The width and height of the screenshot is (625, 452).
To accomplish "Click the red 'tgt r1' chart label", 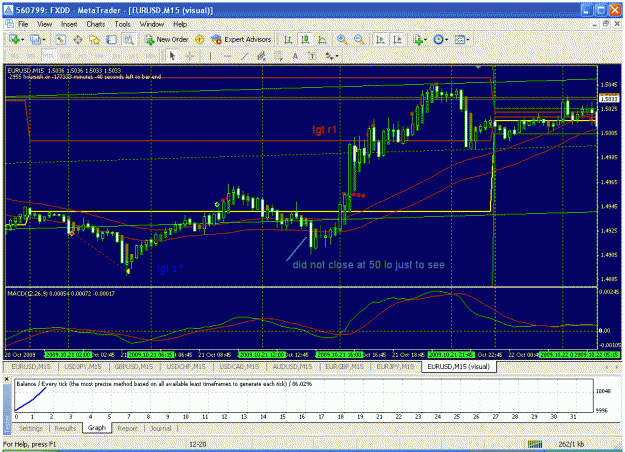I will pyautogui.click(x=324, y=130).
